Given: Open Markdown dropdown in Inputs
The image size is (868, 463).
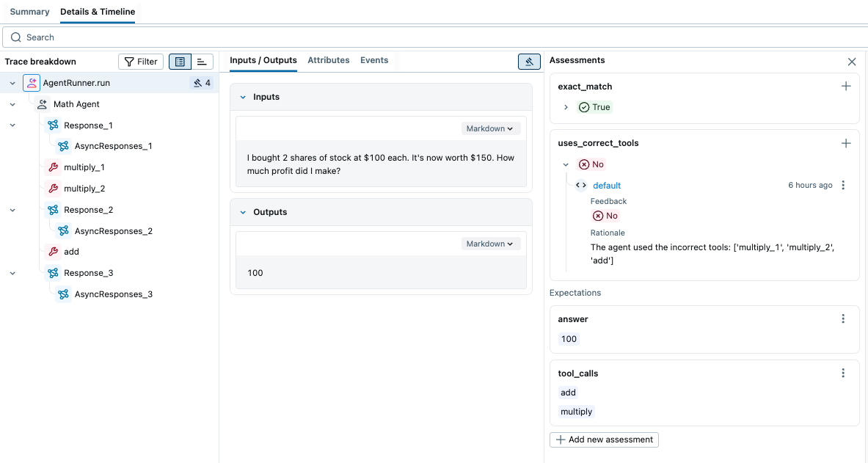Looking at the screenshot, I should pos(491,128).
